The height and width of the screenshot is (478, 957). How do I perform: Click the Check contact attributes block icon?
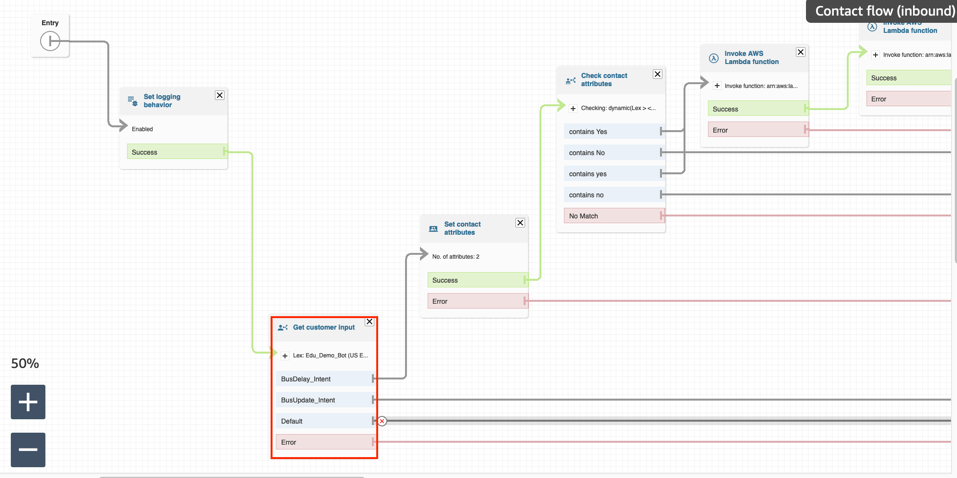(x=570, y=80)
